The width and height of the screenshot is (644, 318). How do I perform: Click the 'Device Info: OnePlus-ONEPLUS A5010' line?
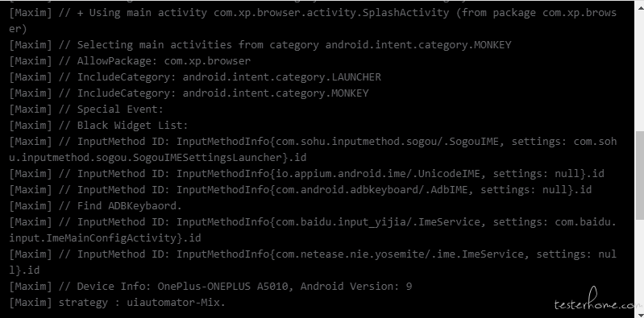(x=210, y=287)
